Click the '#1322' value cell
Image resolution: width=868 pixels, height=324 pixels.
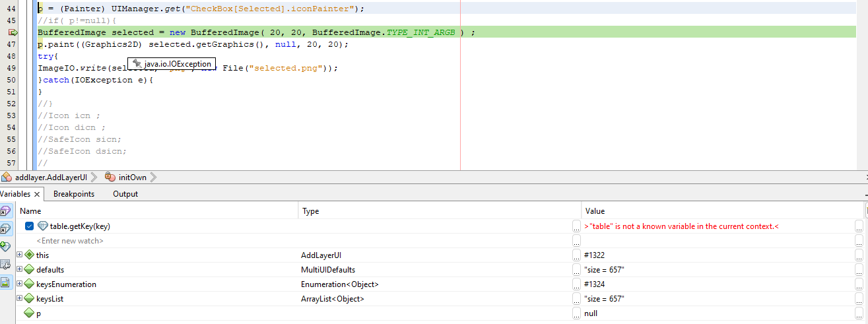[595, 255]
